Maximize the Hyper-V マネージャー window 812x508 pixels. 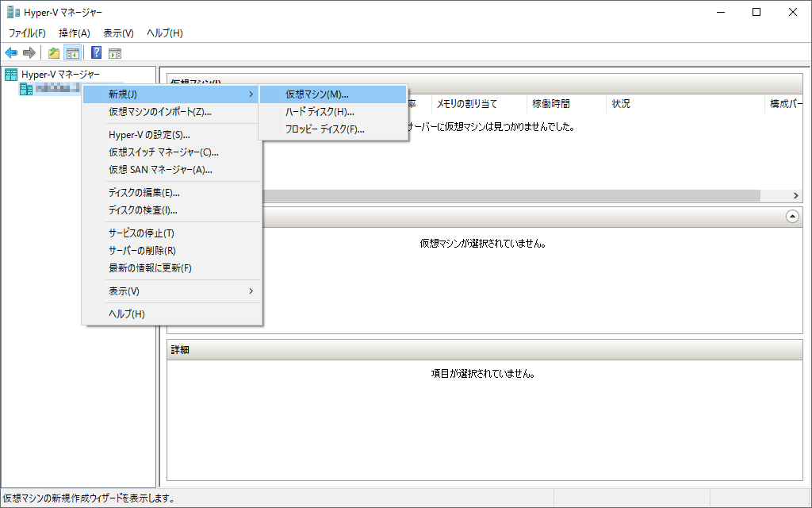tap(756, 12)
